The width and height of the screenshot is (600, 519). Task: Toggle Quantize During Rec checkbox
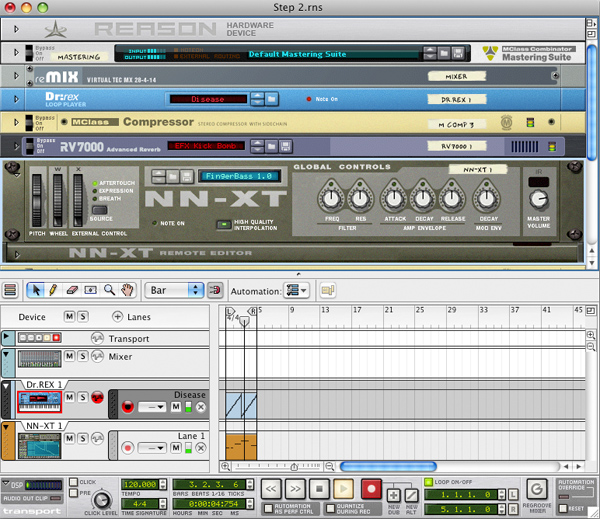(330, 508)
